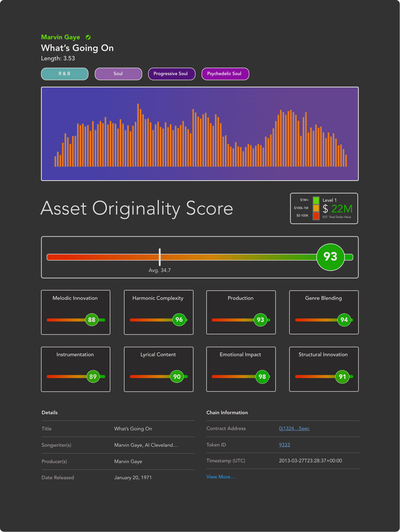Click the Harmonic Complexity card title
This screenshot has height=532, width=400.
158,298
